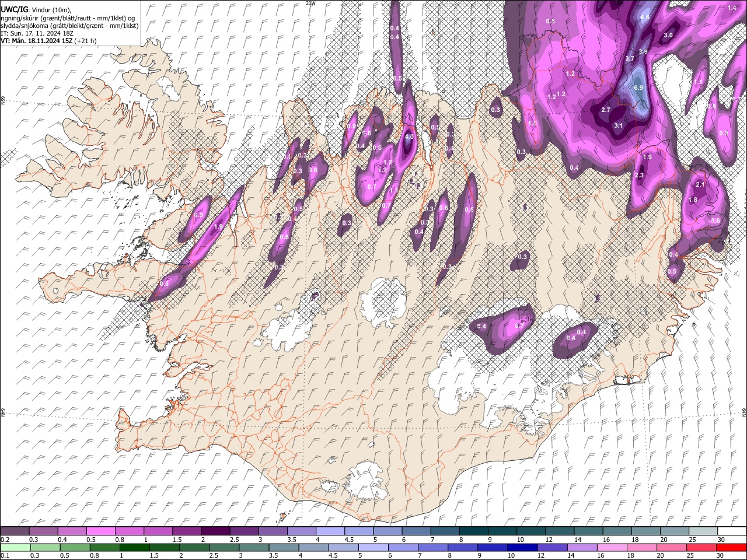Viewport: 747px width, 560px height.
Task: Click the '2.3' precipitation value on the map
Action: 638,175
